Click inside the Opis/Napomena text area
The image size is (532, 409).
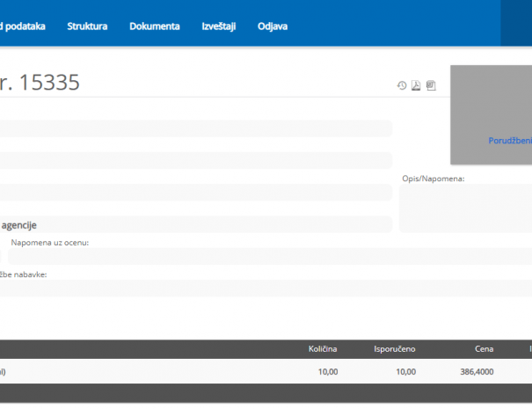click(x=464, y=208)
